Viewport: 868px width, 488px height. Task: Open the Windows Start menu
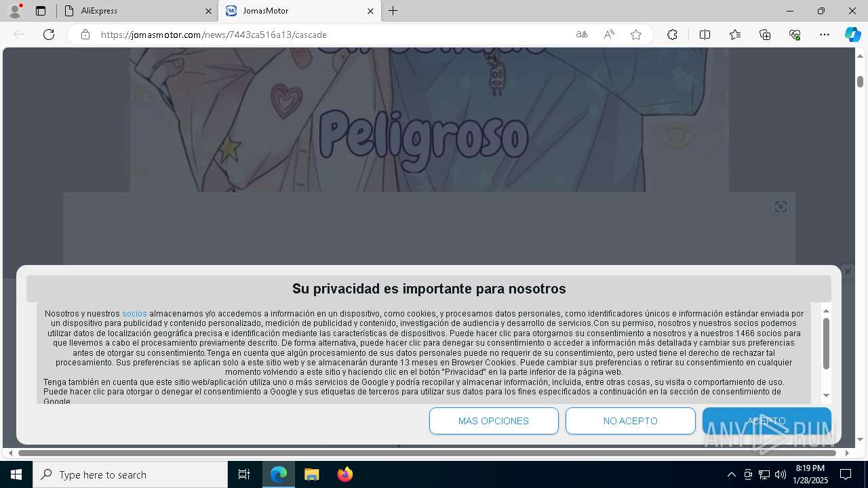(x=16, y=474)
